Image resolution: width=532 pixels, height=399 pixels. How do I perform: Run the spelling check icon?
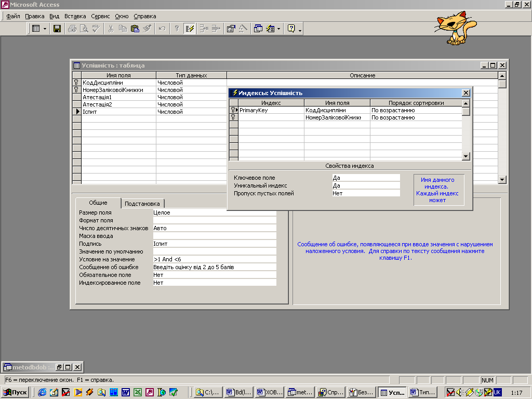96,29
